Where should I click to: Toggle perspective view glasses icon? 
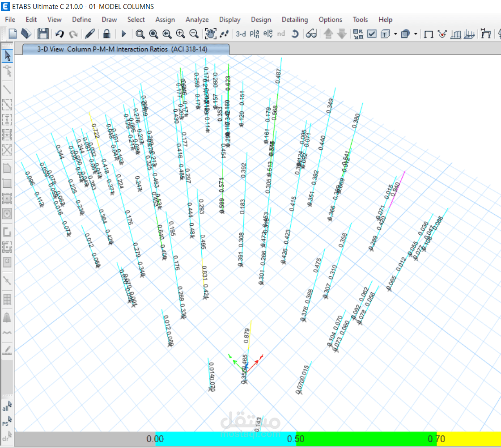point(311,34)
